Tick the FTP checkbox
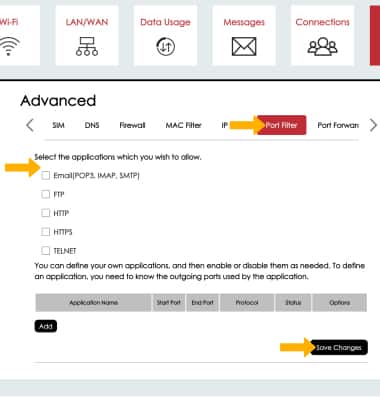Image resolution: width=380 pixels, height=400 pixels. (x=46, y=194)
